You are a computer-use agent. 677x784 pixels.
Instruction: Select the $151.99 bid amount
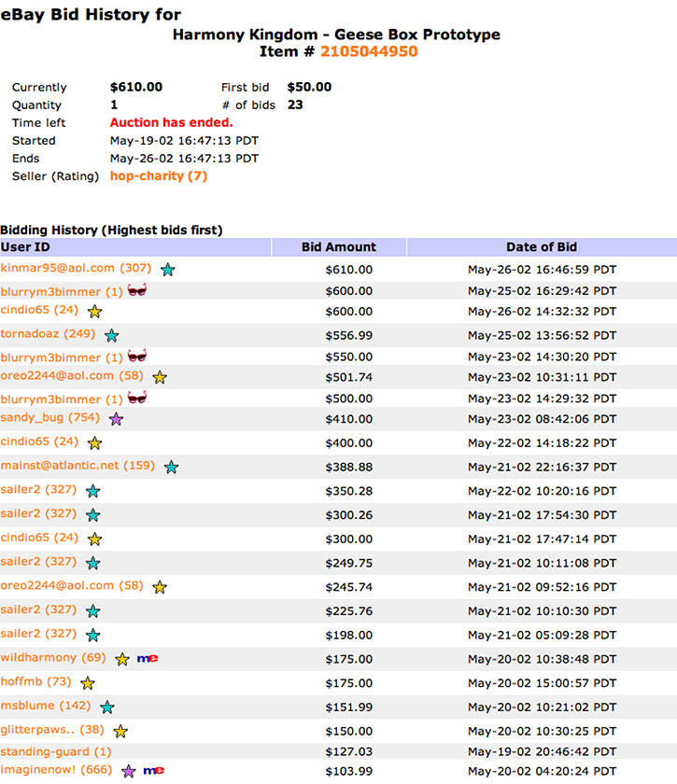click(x=348, y=707)
